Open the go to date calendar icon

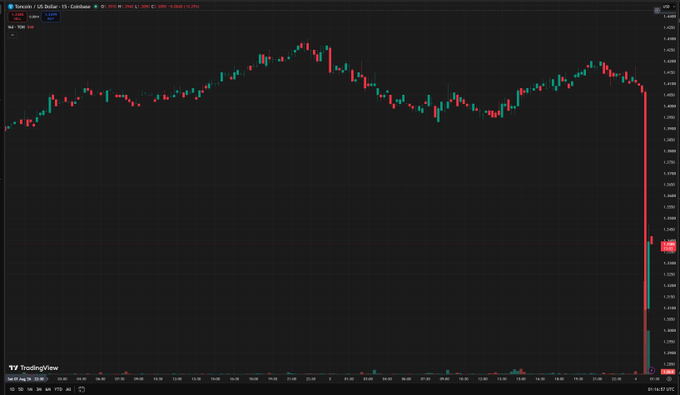click(x=82, y=389)
